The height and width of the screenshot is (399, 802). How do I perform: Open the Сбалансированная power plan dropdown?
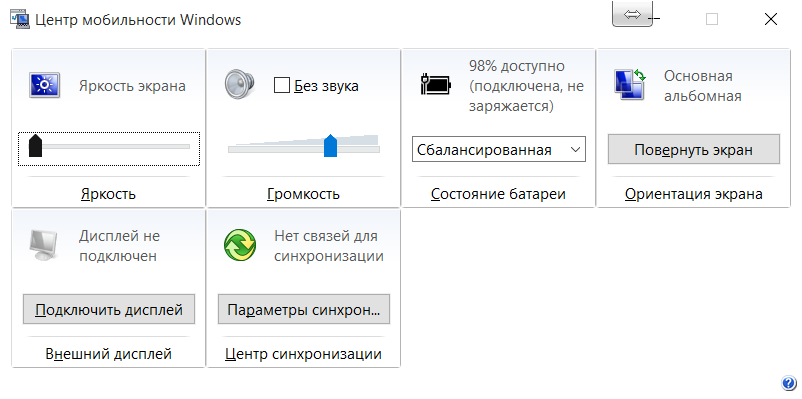(x=499, y=149)
